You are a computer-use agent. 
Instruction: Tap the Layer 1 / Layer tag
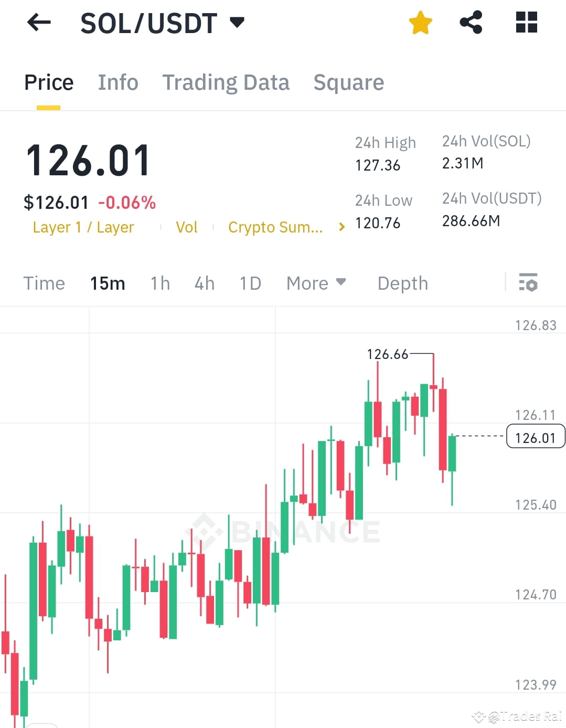[x=83, y=227]
